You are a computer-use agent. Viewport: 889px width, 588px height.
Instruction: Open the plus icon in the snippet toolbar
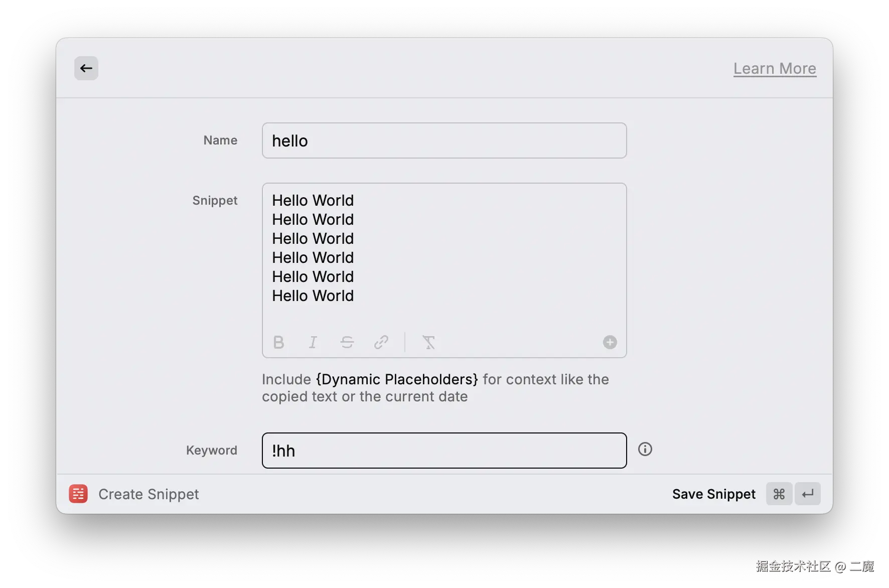point(610,342)
